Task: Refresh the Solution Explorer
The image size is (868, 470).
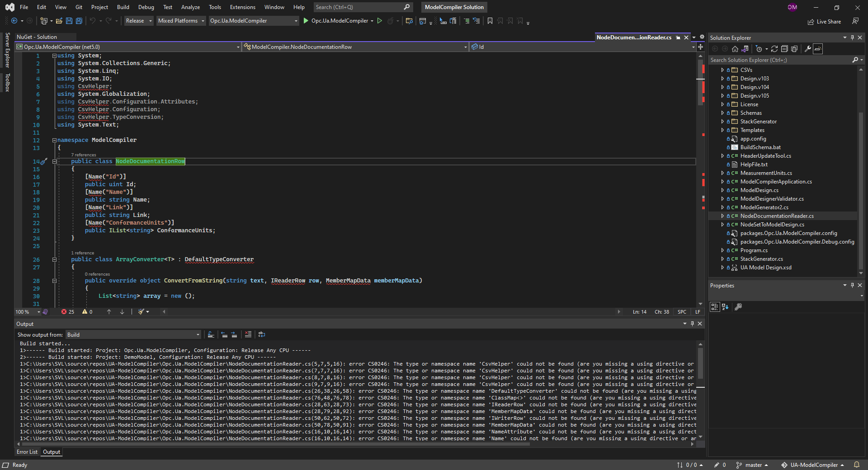Action: pyautogui.click(x=774, y=49)
